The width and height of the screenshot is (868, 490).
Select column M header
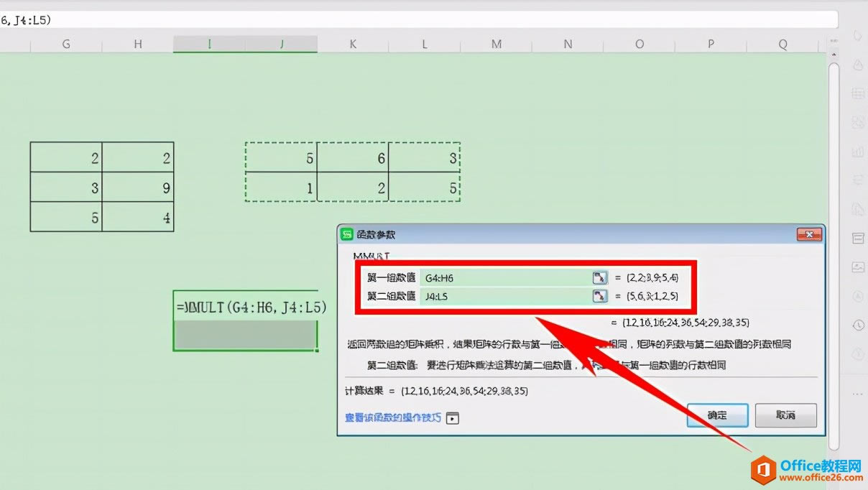tap(497, 45)
